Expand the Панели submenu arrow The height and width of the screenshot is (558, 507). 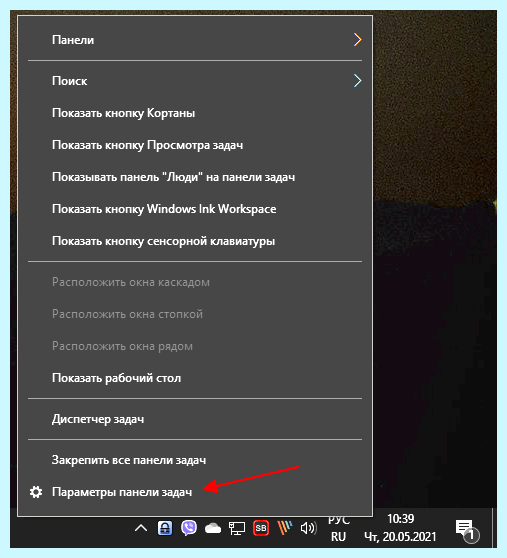(x=358, y=40)
